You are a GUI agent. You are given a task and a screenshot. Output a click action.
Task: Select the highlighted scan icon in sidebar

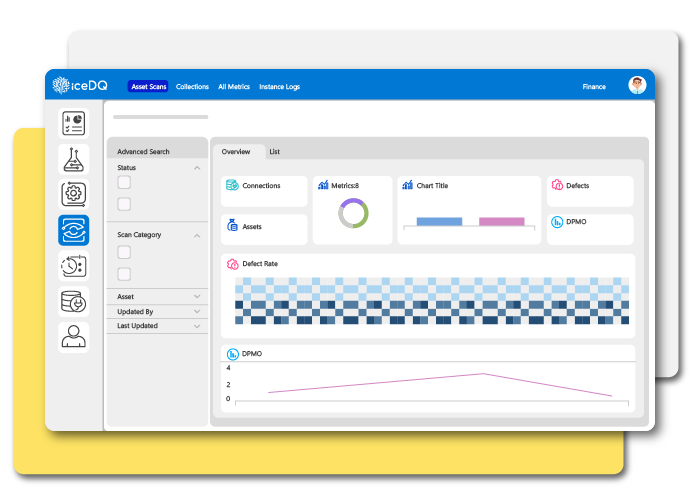(73, 230)
